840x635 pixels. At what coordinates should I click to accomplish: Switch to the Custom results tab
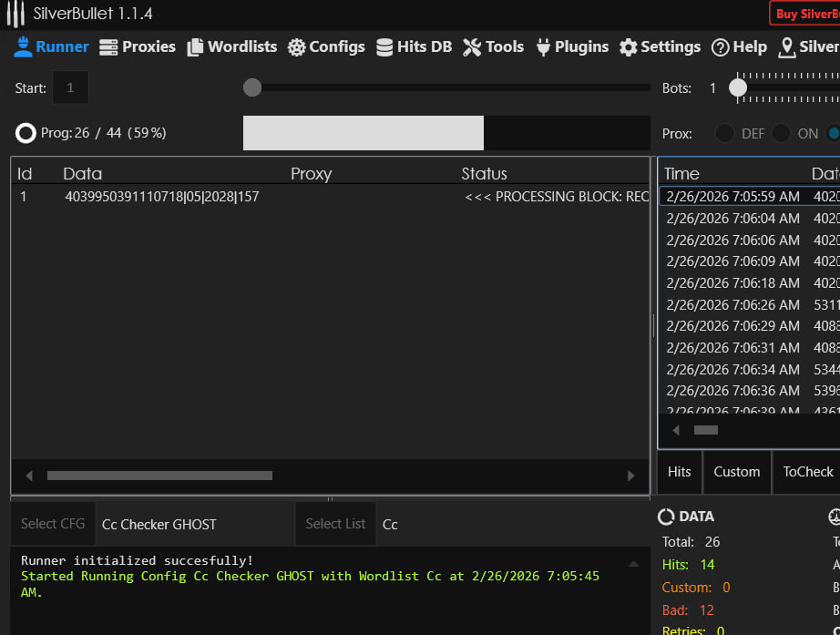[x=736, y=472]
